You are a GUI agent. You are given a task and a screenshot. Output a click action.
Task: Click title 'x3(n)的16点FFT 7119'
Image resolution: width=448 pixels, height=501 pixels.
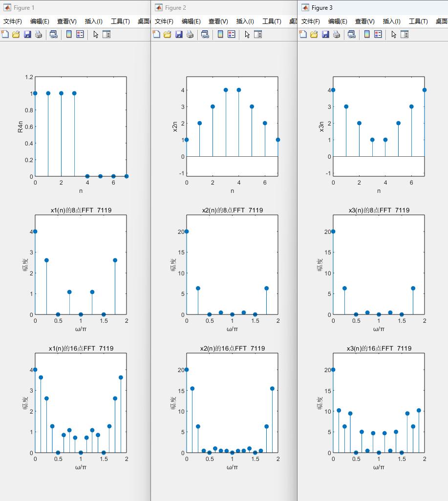click(379, 348)
